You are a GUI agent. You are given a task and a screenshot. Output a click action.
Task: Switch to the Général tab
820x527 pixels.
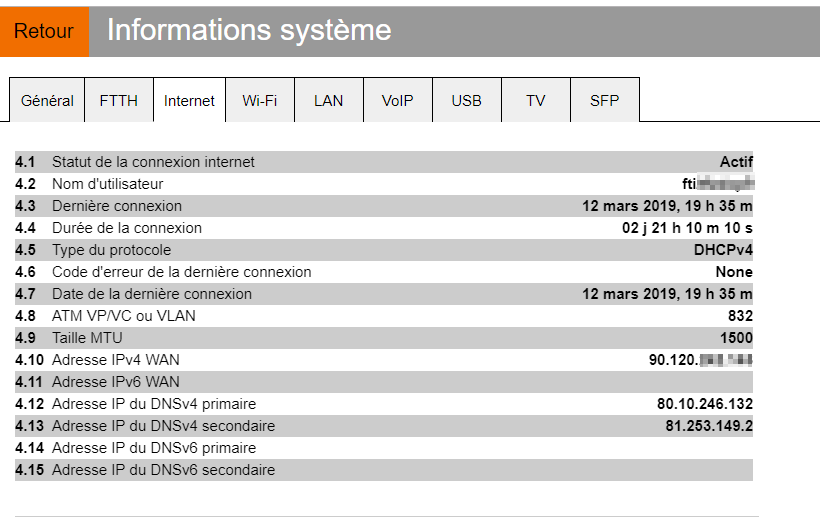[47, 100]
